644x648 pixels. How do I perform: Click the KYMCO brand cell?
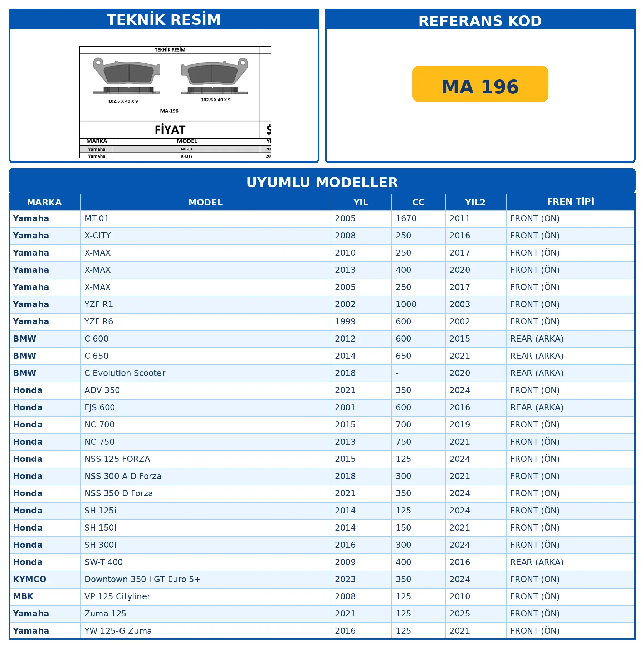click(x=45, y=579)
